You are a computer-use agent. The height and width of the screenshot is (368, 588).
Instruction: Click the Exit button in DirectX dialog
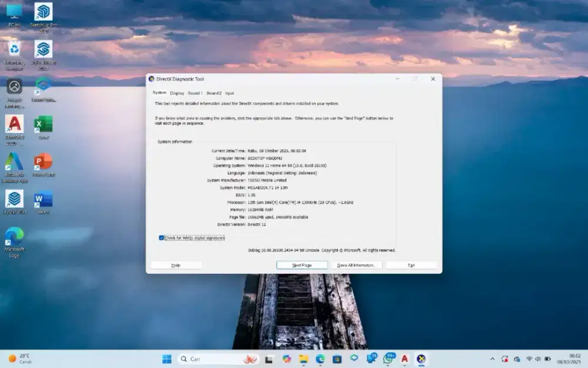[x=411, y=266]
